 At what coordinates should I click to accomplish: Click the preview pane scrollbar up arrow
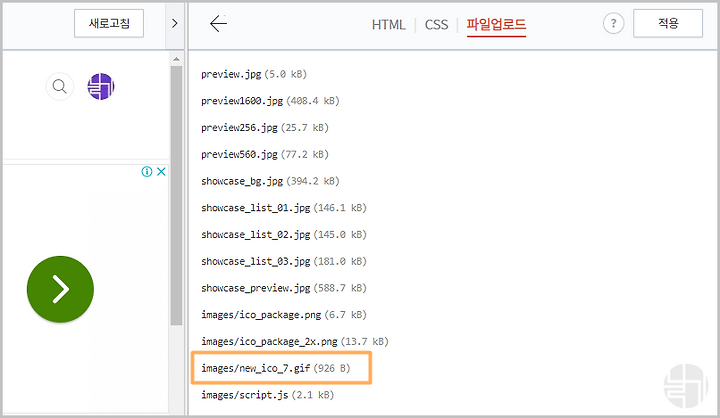coord(176,59)
